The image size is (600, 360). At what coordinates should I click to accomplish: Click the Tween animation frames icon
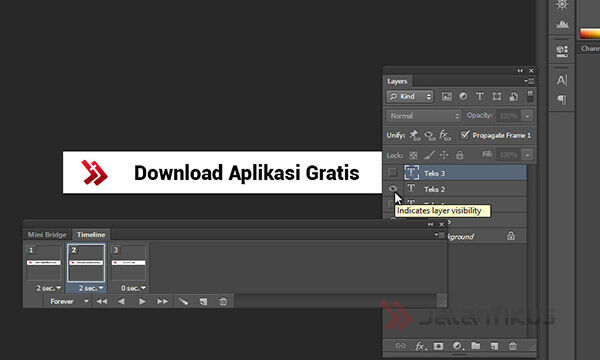coord(183,301)
